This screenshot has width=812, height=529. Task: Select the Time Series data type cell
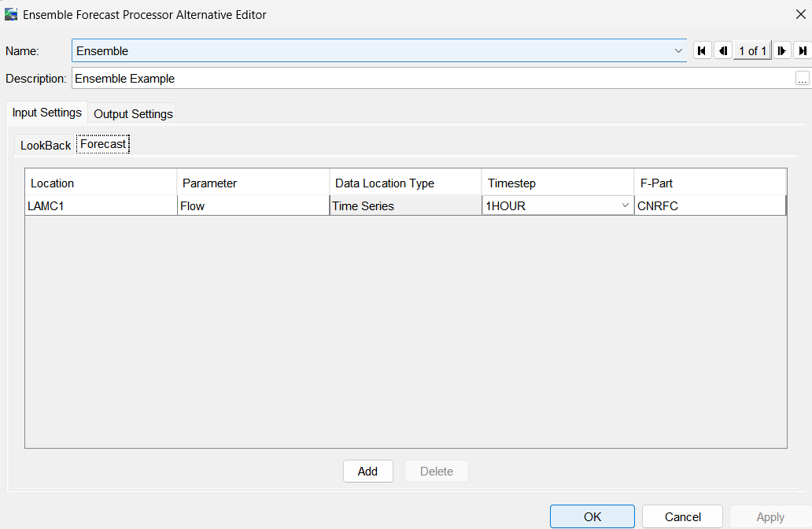point(405,205)
